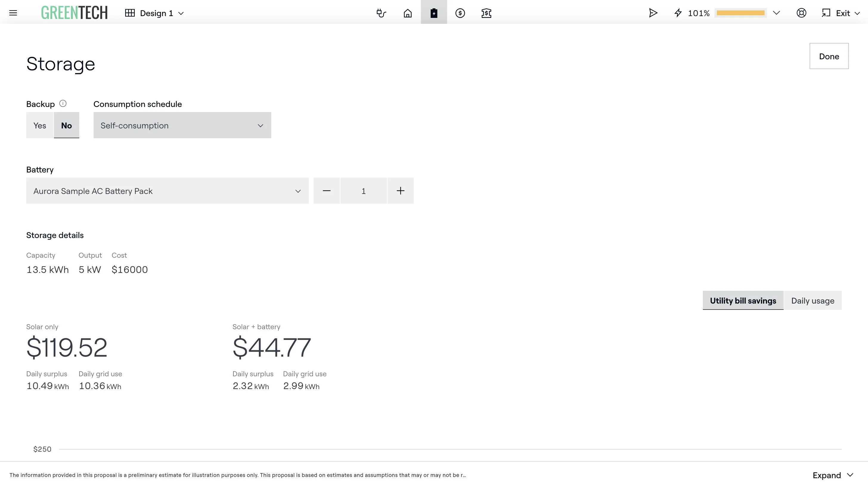This screenshot has height=488, width=868.
Task: Click the $44.77 solar + battery amount
Action: click(272, 348)
